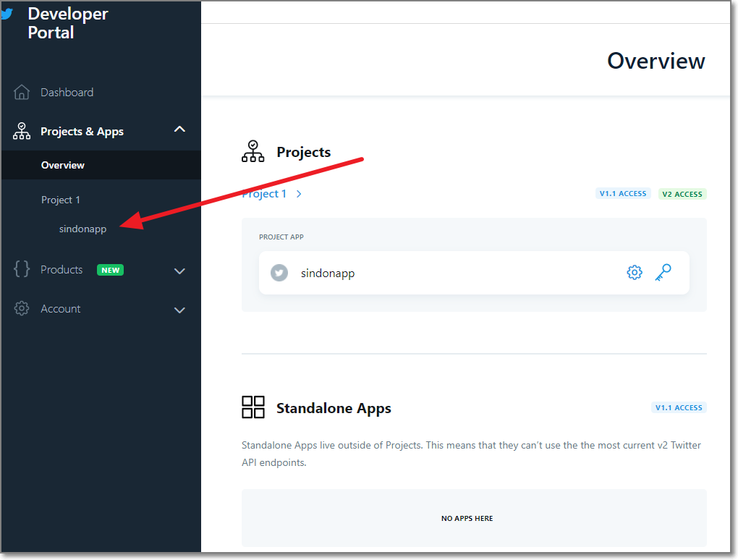738x560 pixels.
Task: Select Projects & Apps in sidebar
Action: click(82, 131)
